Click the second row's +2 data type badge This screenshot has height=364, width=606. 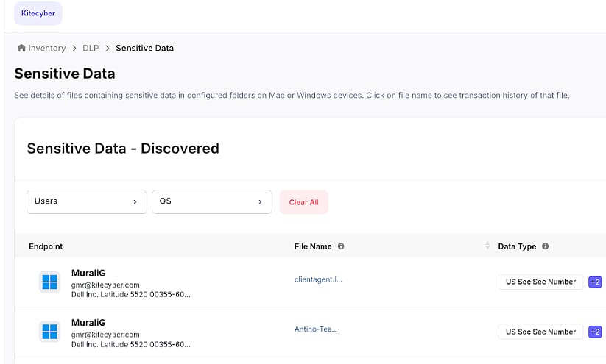pos(595,332)
